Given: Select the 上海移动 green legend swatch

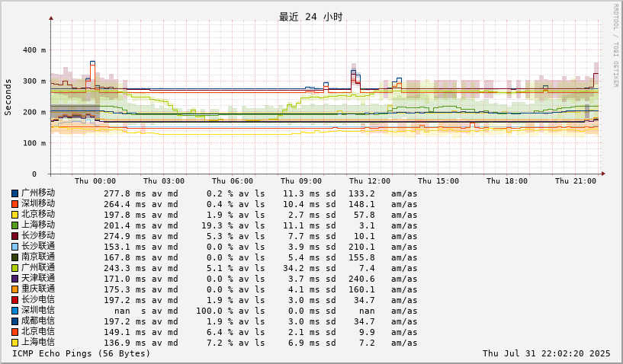Looking at the screenshot, I should pos(14,225).
